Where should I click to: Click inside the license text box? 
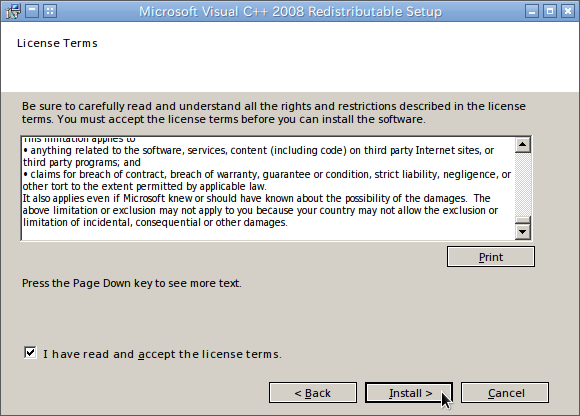[x=268, y=188]
